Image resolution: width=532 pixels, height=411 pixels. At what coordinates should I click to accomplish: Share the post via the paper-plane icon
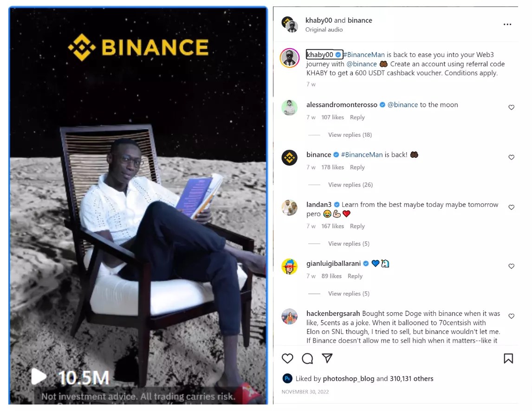(x=327, y=358)
